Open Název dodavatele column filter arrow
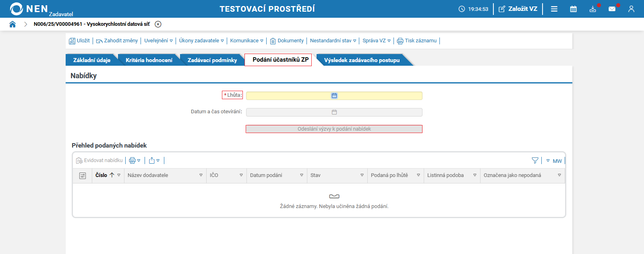This screenshot has width=644, height=254. click(201, 175)
